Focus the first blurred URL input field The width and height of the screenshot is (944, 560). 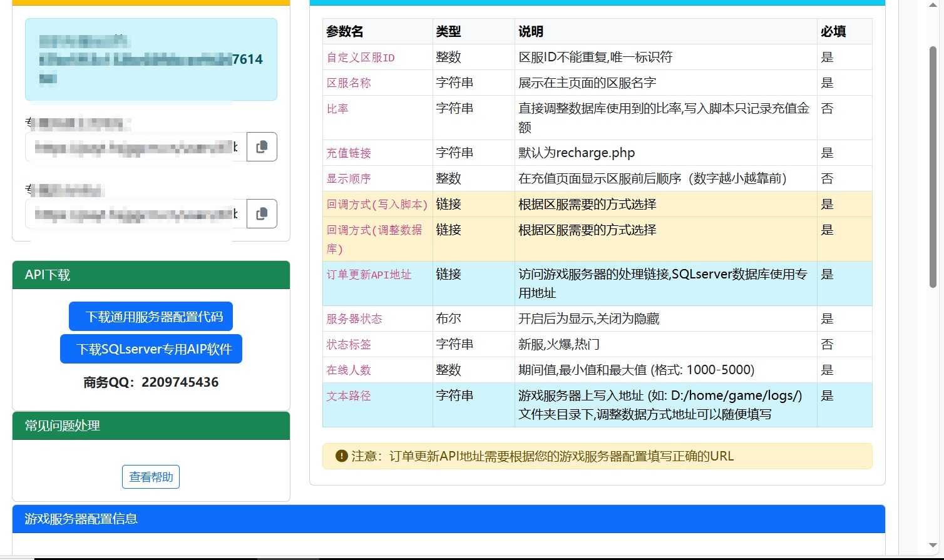(135, 147)
